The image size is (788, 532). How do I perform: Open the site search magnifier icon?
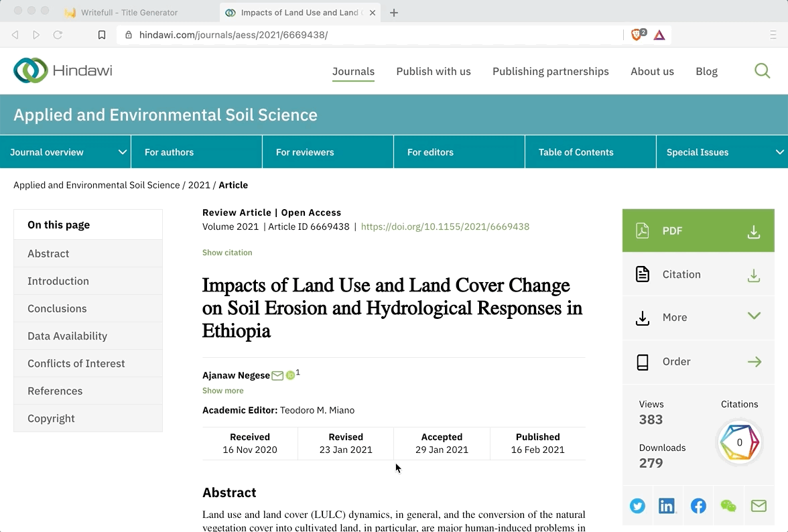coord(762,71)
